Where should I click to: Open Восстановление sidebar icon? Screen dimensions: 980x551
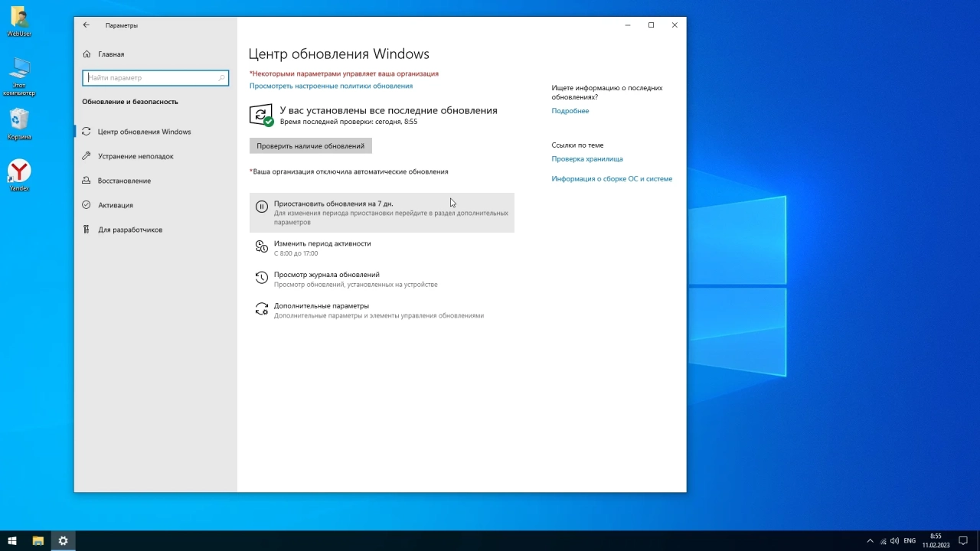[87, 181]
